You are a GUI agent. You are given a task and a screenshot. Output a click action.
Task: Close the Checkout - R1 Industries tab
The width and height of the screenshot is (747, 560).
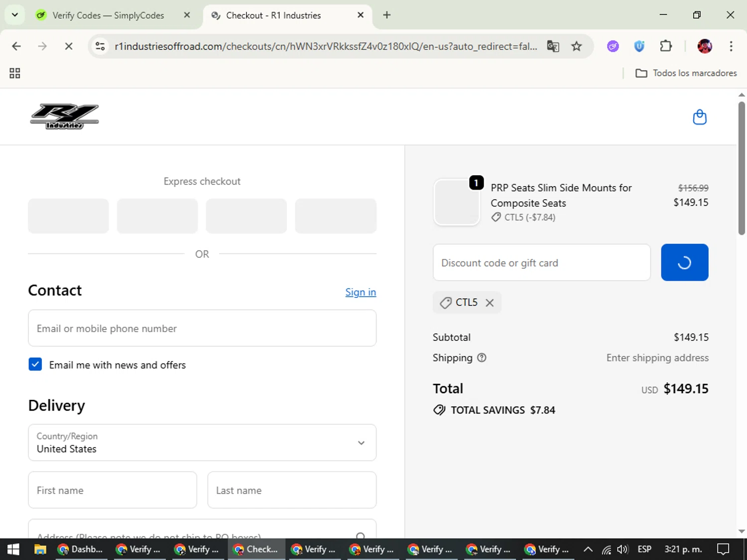point(361,15)
